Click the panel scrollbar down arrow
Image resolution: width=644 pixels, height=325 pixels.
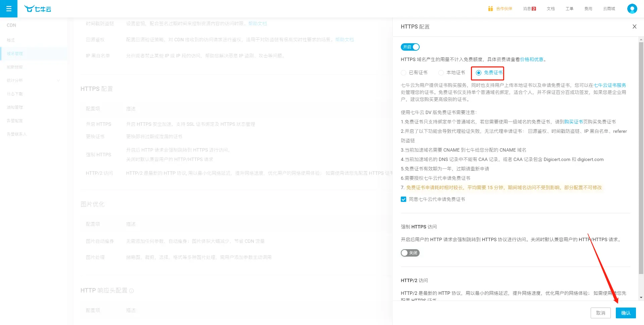pos(641,297)
